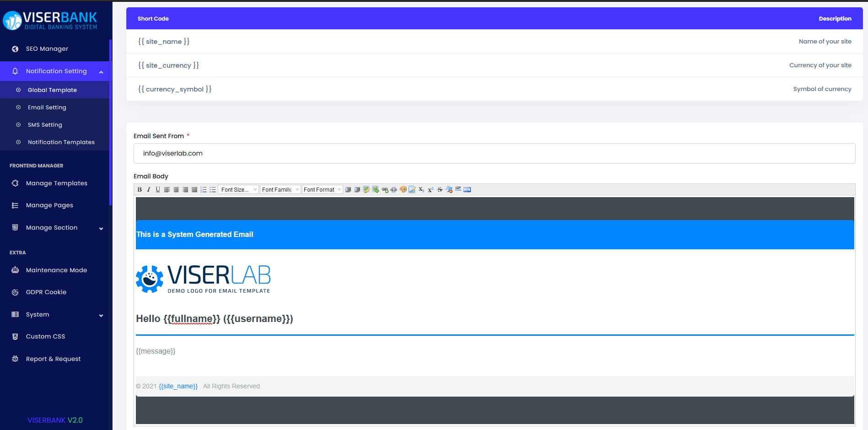
Task: Apply superscript formatting
Action: pos(431,189)
